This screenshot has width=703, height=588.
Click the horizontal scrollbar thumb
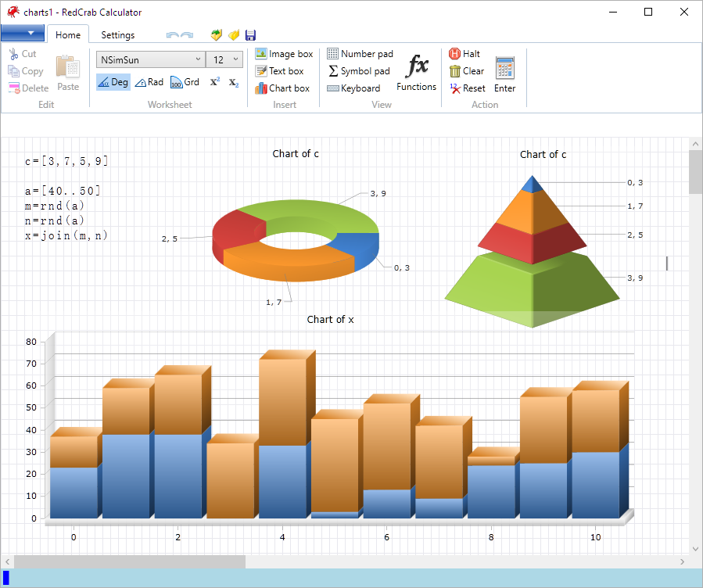[130, 561]
